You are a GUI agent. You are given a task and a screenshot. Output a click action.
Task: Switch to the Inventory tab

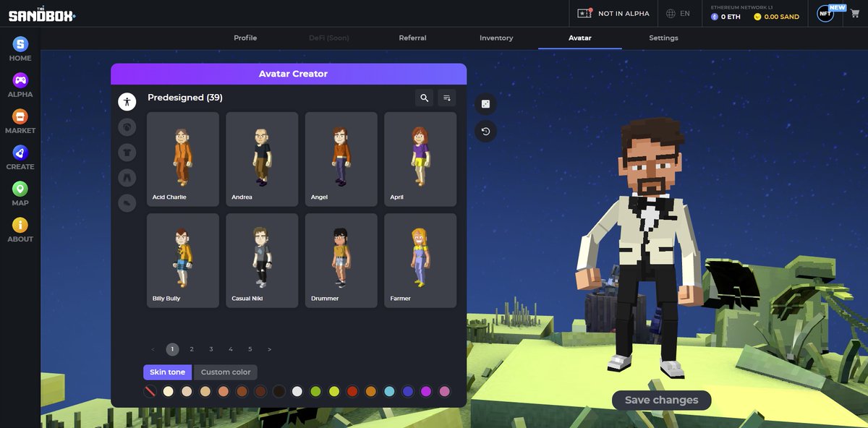tap(496, 38)
